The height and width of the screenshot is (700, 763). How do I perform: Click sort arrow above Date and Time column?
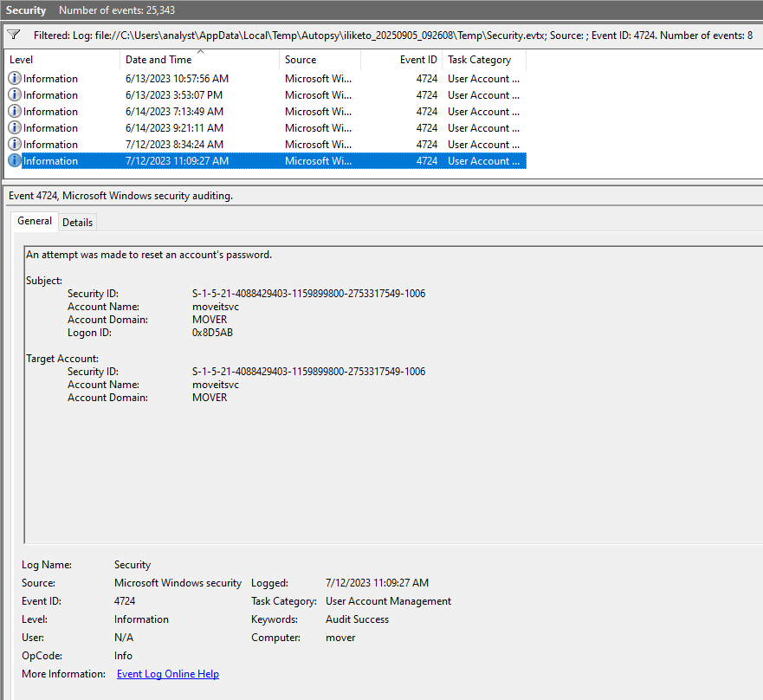coord(201,52)
